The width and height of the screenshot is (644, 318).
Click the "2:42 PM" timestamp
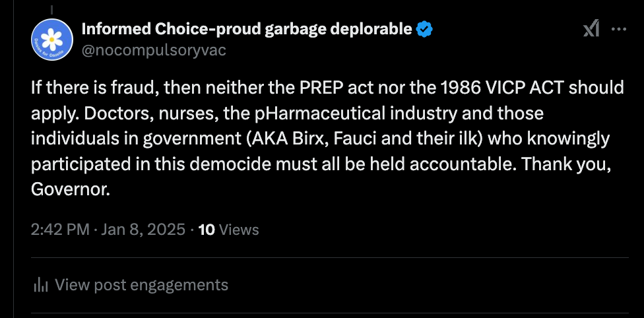coord(60,230)
